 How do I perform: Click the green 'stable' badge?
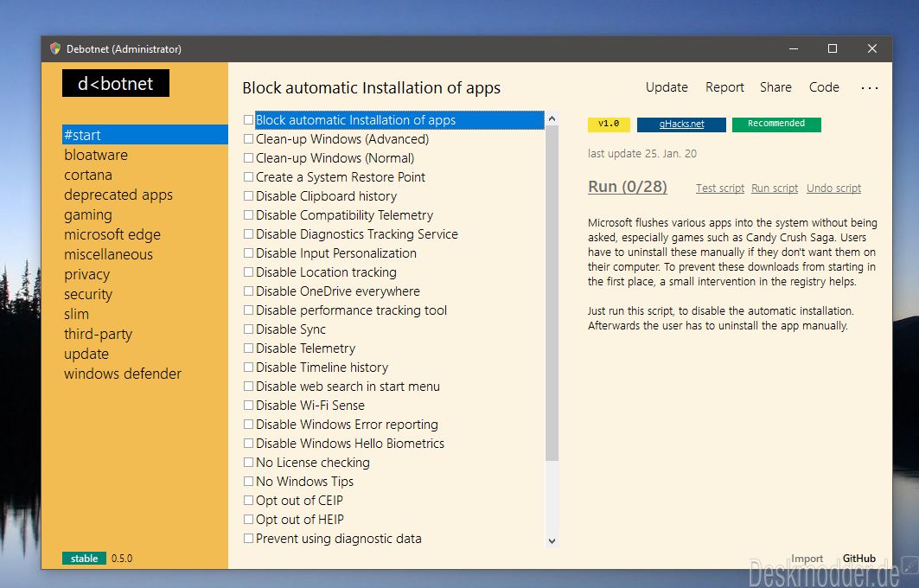point(84,559)
